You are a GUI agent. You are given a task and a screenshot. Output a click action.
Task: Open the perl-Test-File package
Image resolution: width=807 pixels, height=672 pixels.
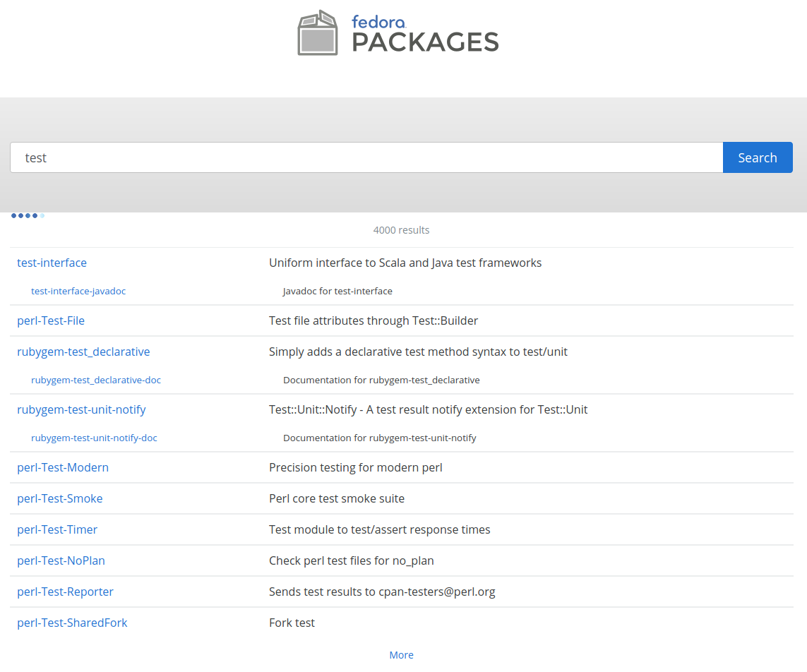[51, 320]
